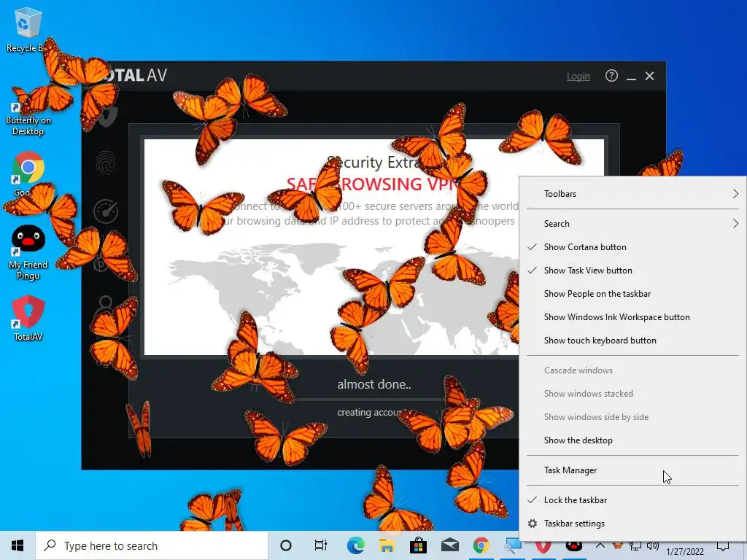Open the TotalAV fingerprint sidebar icon
This screenshot has width=747, height=560.
pyautogui.click(x=106, y=163)
